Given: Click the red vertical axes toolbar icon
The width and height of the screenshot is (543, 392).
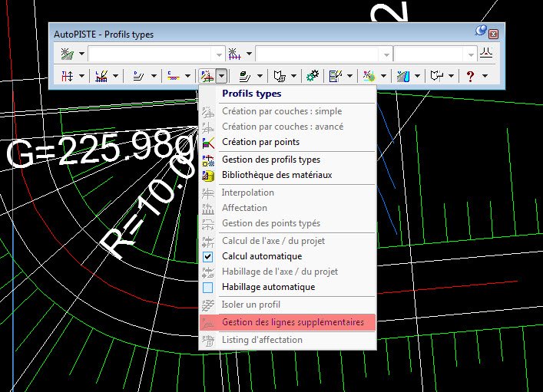Looking at the screenshot, I should [x=67, y=75].
